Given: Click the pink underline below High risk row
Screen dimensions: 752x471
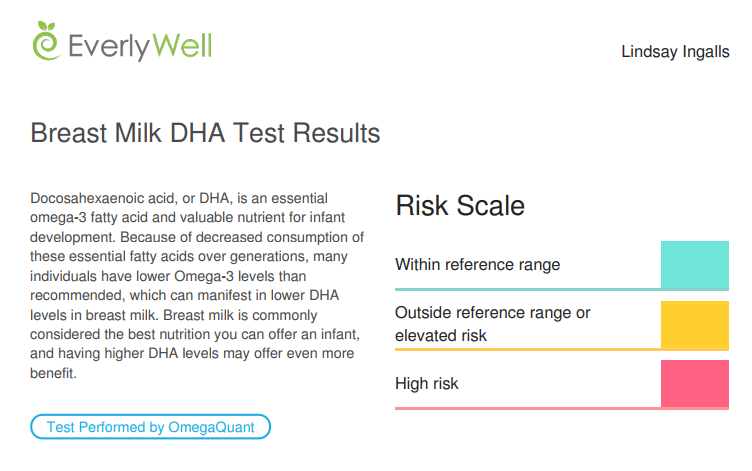Looking at the screenshot, I should [x=562, y=408].
